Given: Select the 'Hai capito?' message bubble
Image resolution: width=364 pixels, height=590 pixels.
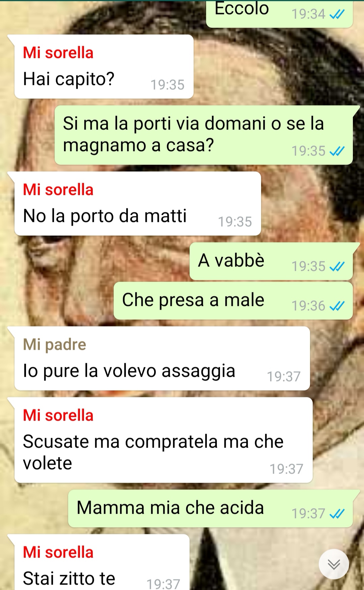Looking at the screenshot, I should tap(104, 67).
